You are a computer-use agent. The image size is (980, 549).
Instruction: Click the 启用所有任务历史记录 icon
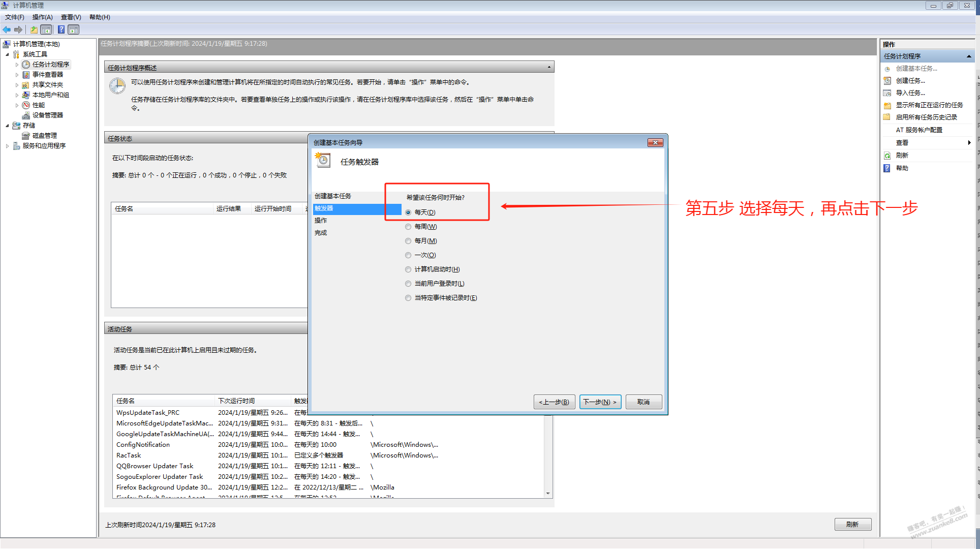pyautogui.click(x=887, y=117)
